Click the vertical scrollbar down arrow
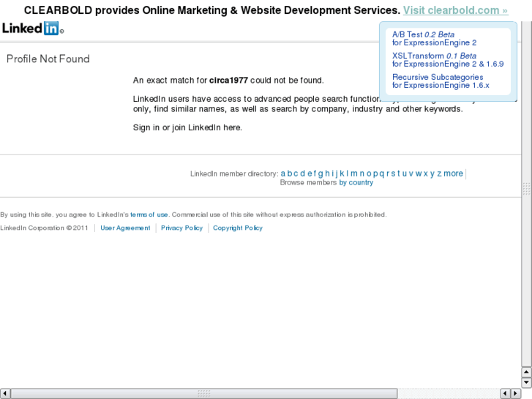The width and height of the screenshot is (532, 399). [526, 382]
